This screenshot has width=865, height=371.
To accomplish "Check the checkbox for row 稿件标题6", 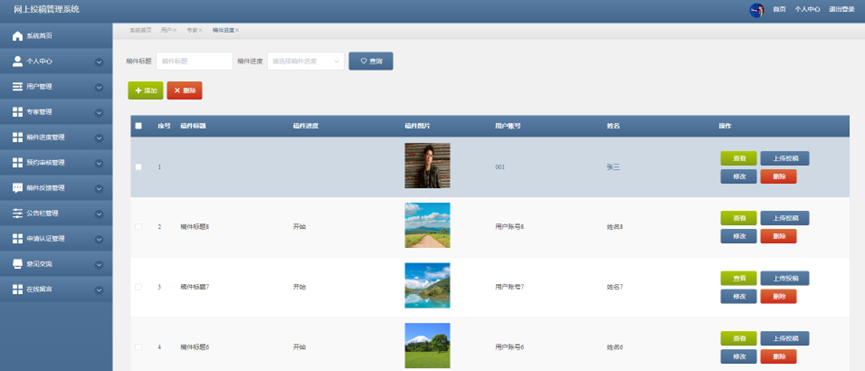I will [138, 347].
